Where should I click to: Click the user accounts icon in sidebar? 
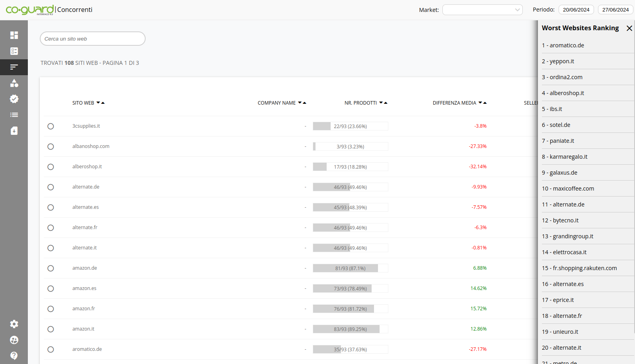tap(14, 340)
